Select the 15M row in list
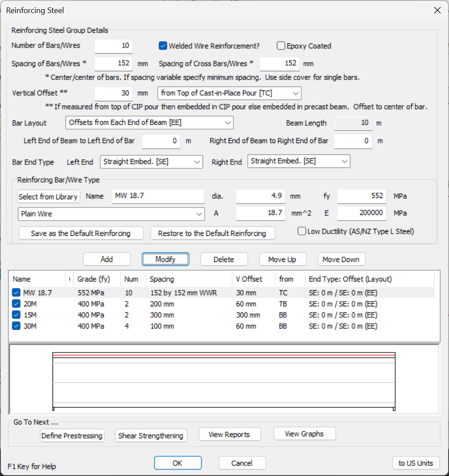 pyautogui.click(x=30, y=315)
